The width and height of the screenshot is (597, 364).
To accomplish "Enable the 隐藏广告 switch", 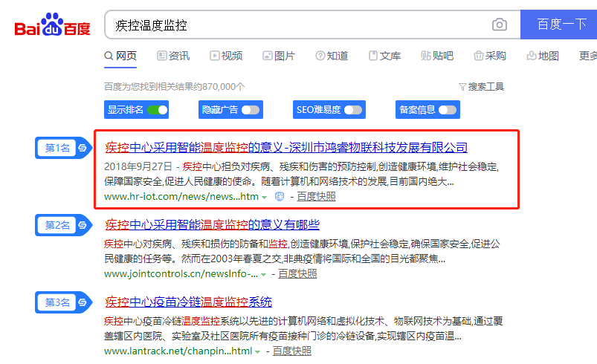I will [251, 110].
